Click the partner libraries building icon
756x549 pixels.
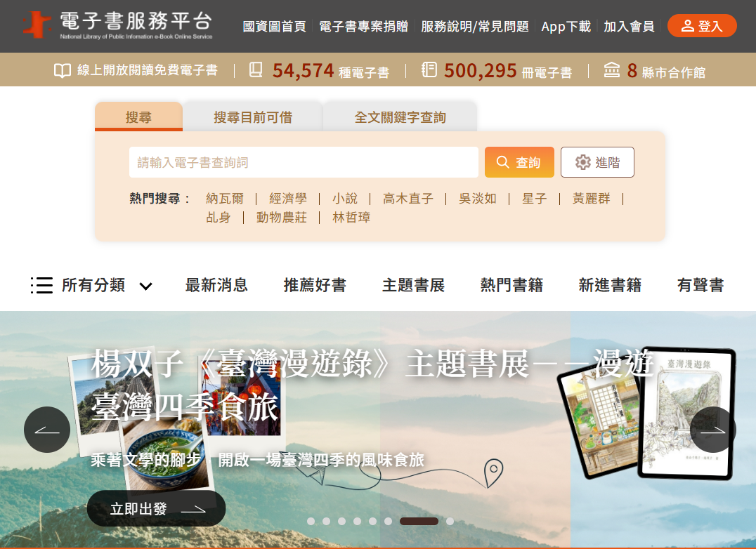tap(611, 70)
